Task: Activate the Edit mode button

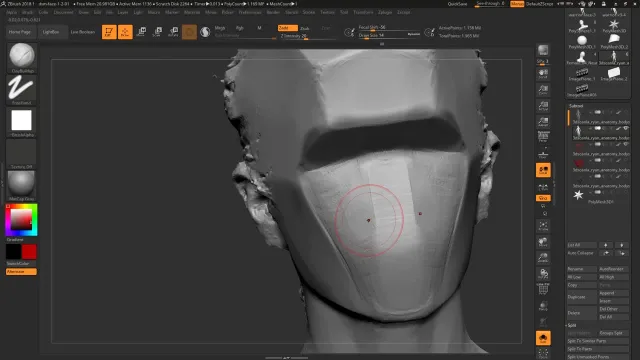Action: pyautogui.click(x=109, y=32)
